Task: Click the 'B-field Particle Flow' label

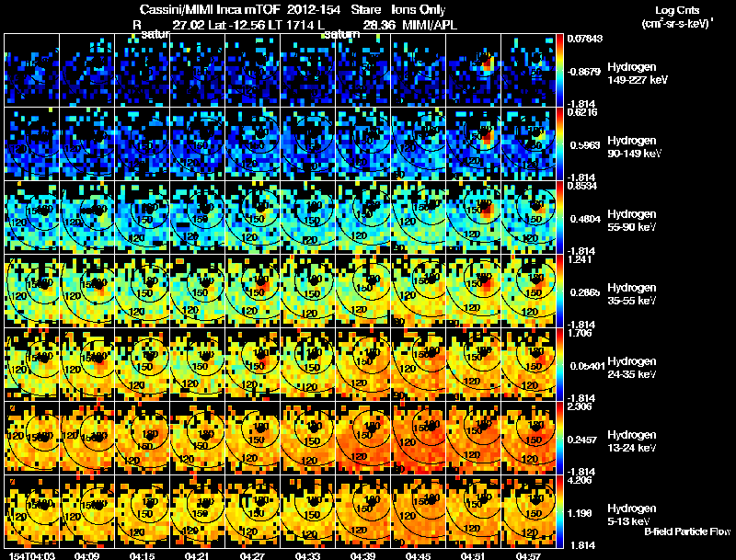Action: 687,531
